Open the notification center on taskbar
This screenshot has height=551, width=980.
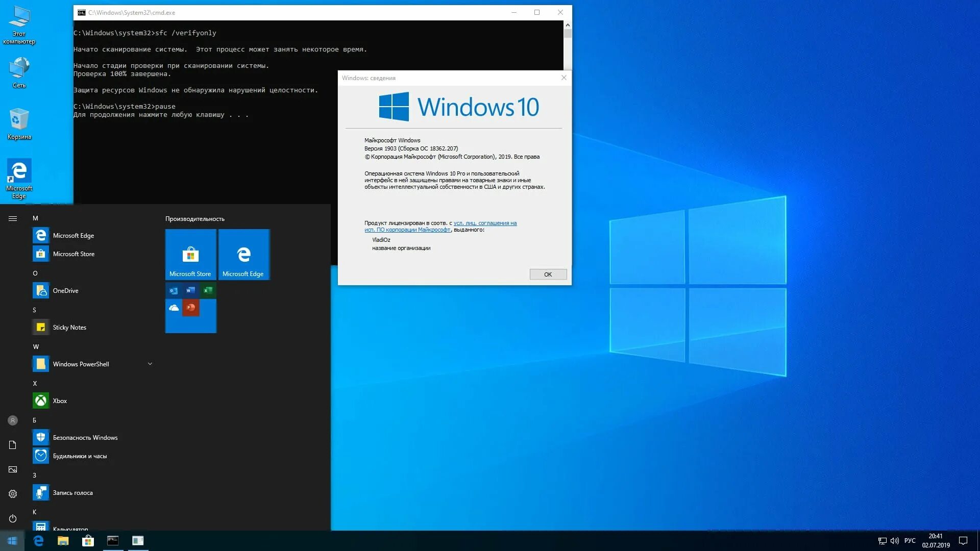[963, 541]
